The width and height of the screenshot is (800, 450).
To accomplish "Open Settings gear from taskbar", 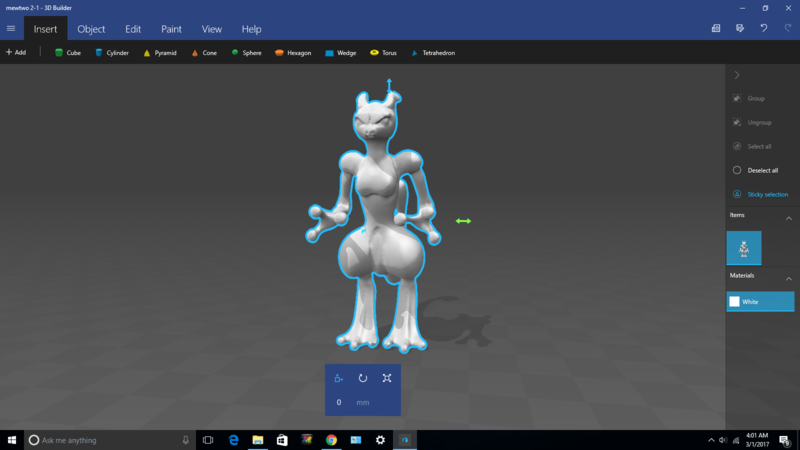I will pos(380,440).
